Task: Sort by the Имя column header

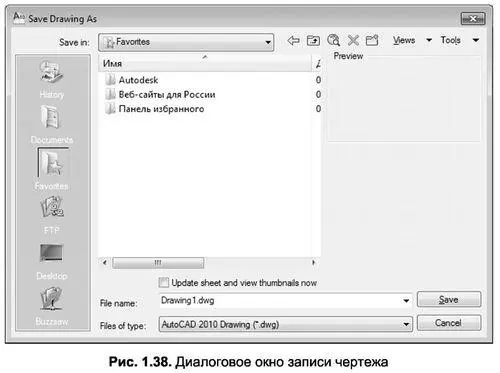Action: coord(205,63)
